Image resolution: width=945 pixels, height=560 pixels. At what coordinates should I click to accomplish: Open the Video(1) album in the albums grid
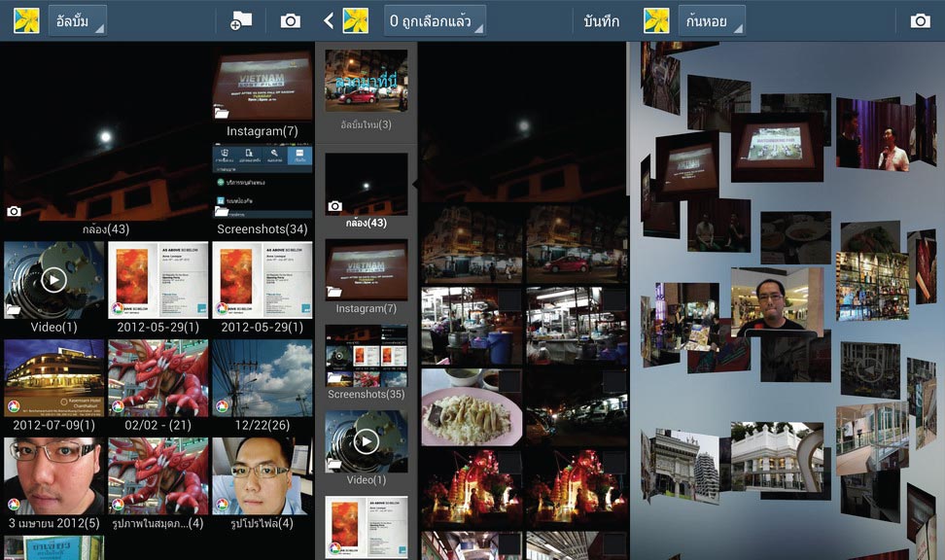[54, 288]
